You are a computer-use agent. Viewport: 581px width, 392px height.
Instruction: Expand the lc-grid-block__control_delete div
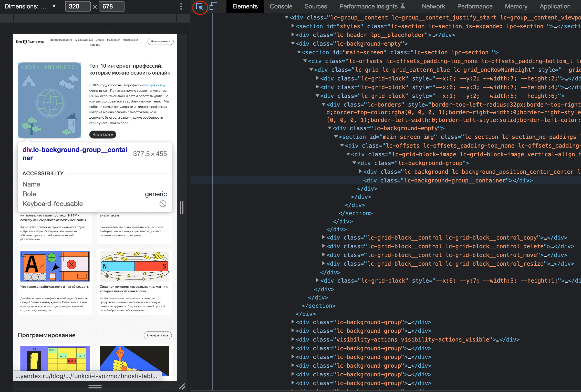324,246
